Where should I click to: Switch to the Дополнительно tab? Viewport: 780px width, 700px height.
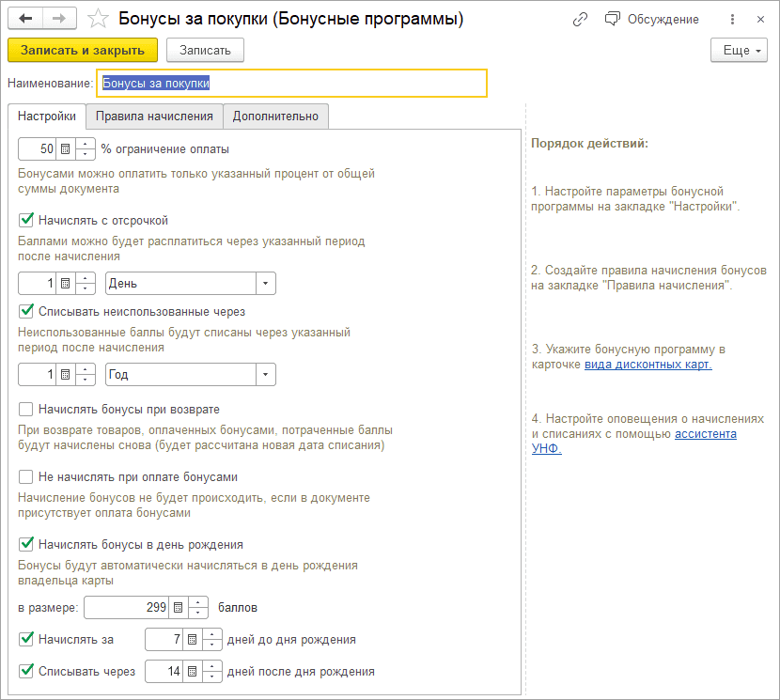275,117
